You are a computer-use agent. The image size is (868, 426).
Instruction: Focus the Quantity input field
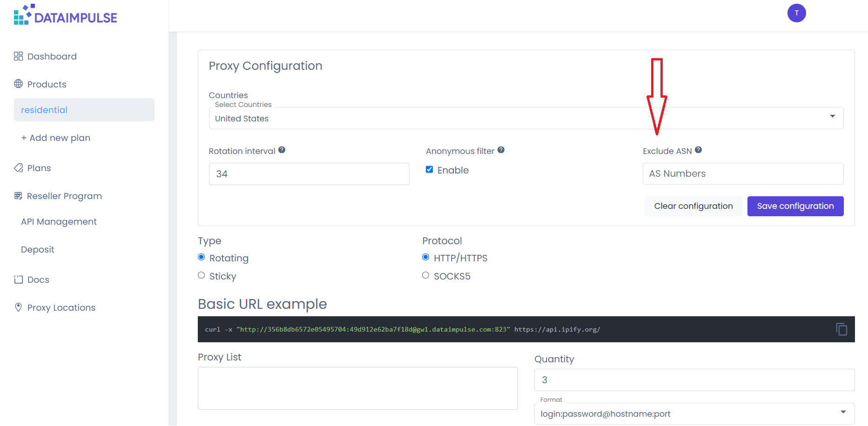pyautogui.click(x=694, y=380)
